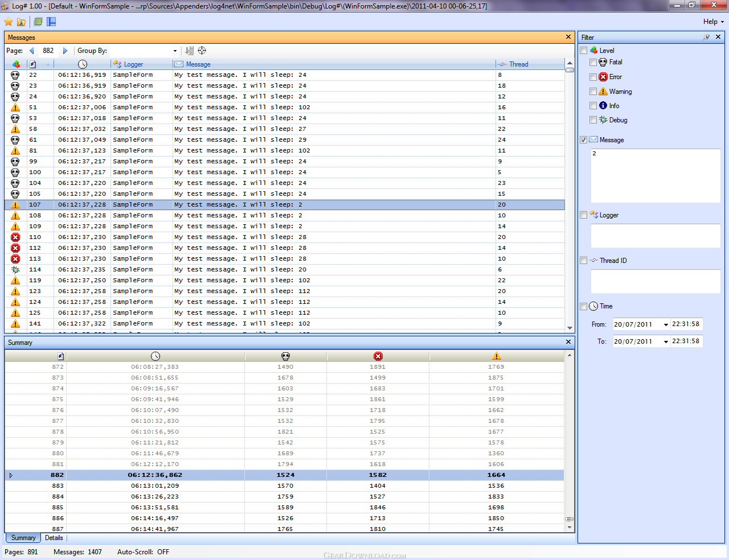Click warning icon on message row 51

click(x=15, y=108)
